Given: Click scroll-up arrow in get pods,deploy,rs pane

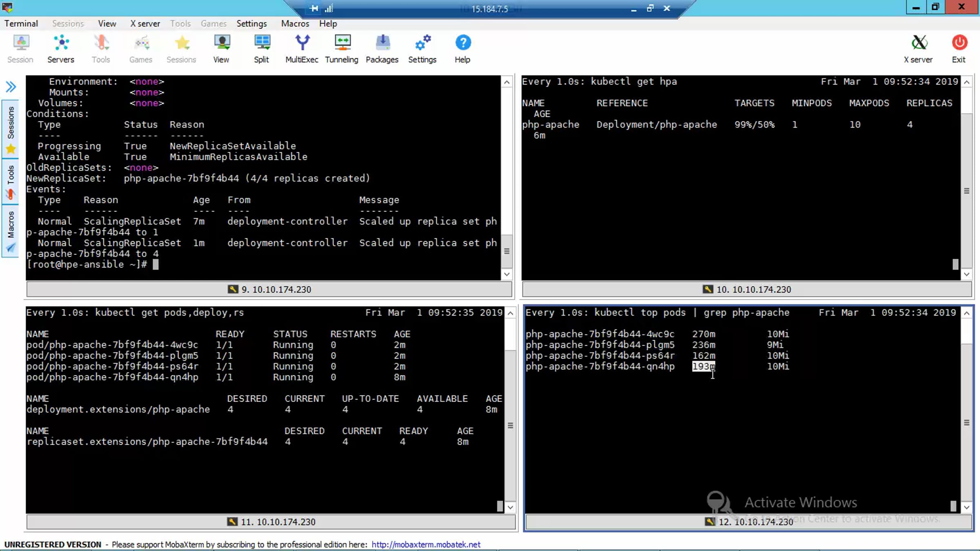Looking at the screenshot, I should pos(510,313).
